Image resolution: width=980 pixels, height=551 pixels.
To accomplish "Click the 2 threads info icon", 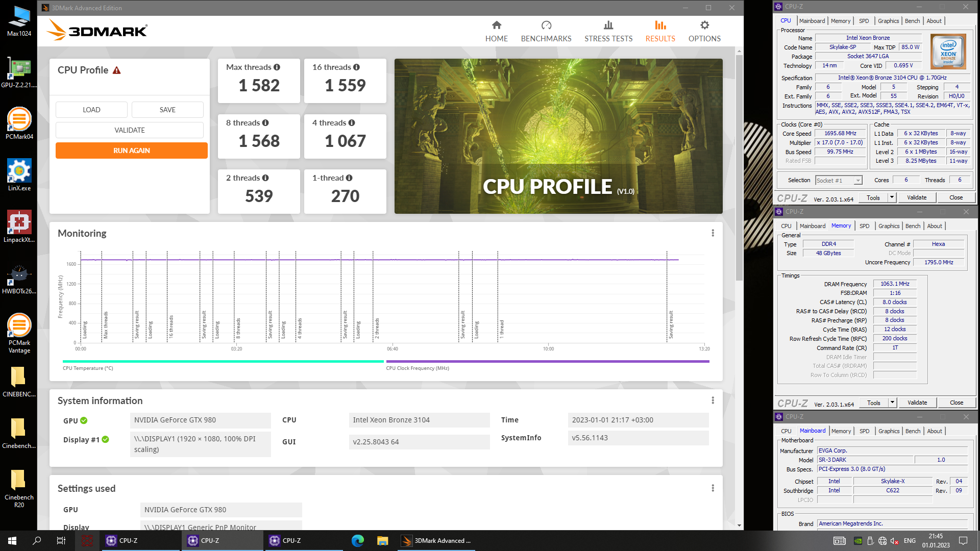I will tap(265, 178).
